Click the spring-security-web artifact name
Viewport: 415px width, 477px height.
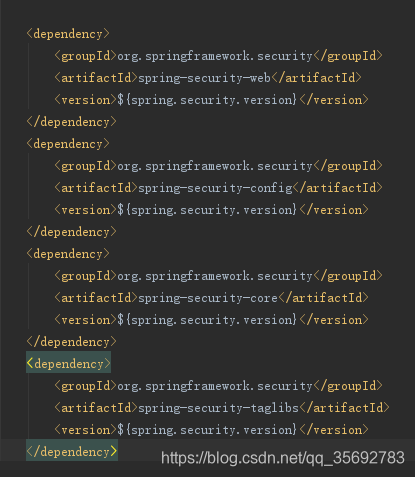(204, 78)
